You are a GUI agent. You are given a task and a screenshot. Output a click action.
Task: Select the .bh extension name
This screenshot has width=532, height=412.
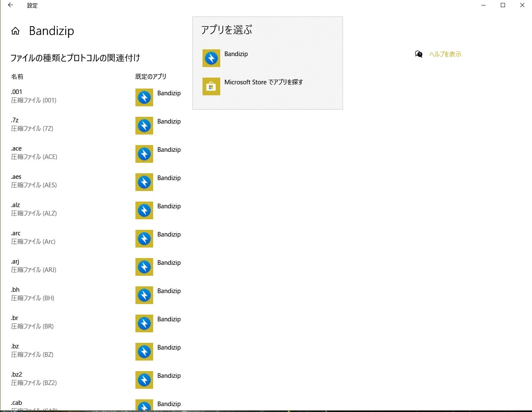[15, 290]
